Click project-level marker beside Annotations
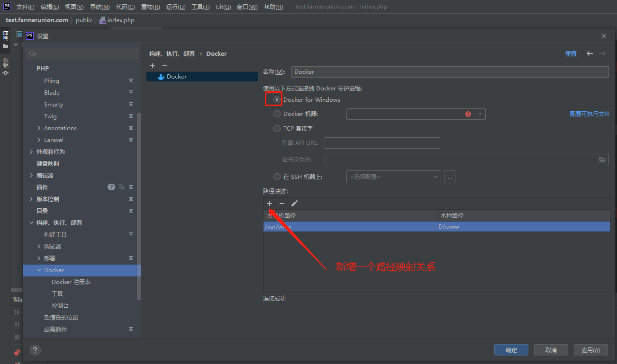617x364 pixels. (131, 128)
